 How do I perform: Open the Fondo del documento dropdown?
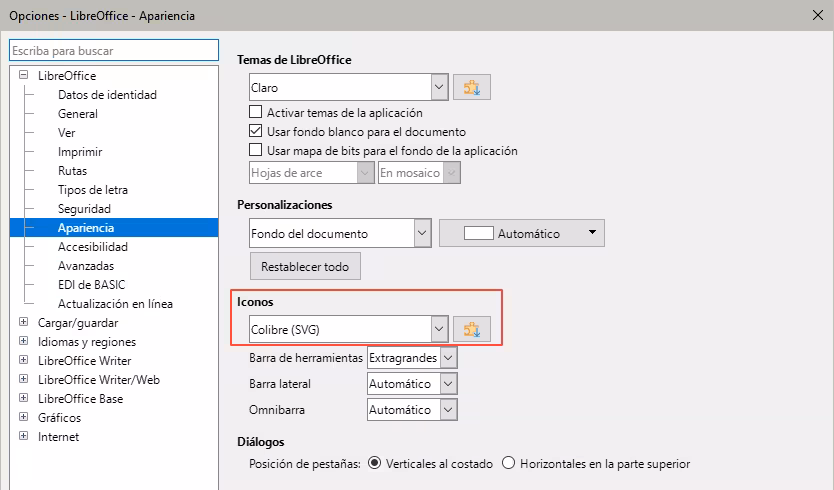[422, 233]
